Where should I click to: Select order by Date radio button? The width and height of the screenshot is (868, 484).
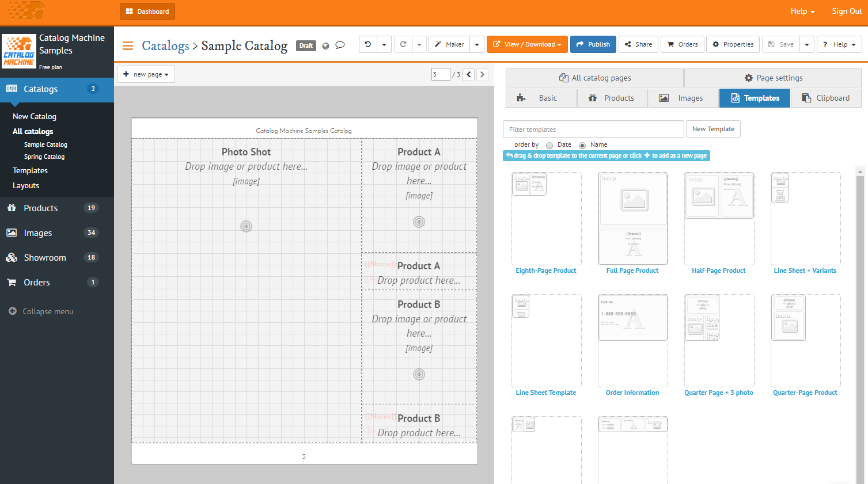pyautogui.click(x=549, y=145)
